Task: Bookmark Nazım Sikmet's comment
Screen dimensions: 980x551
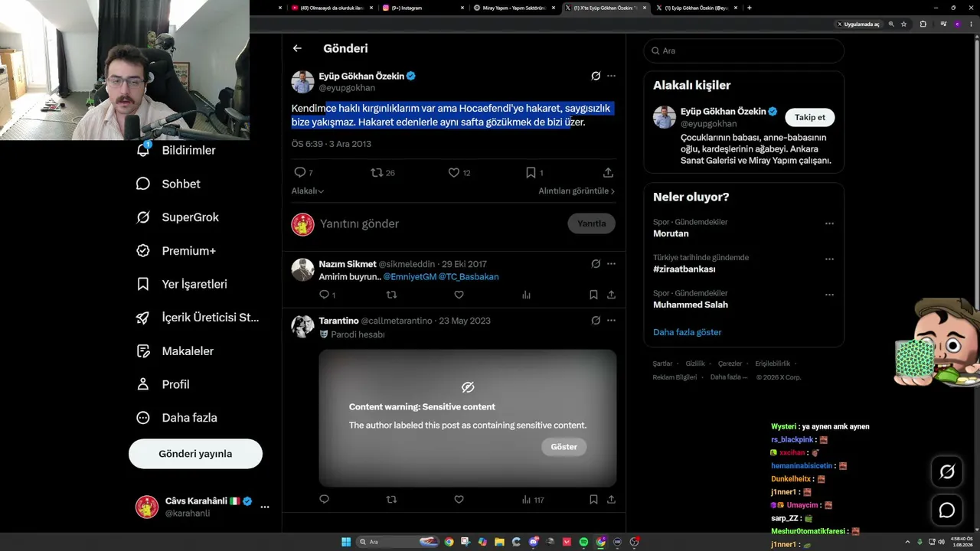Action: coord(593,295)
